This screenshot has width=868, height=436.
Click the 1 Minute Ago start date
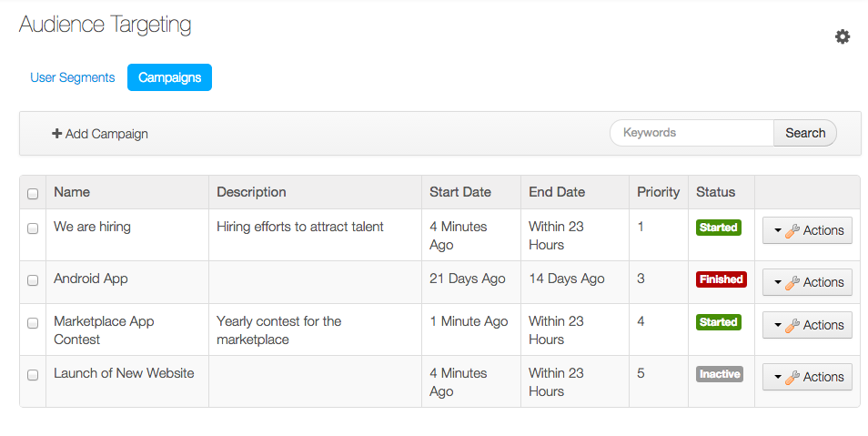[x=469, y=321]
